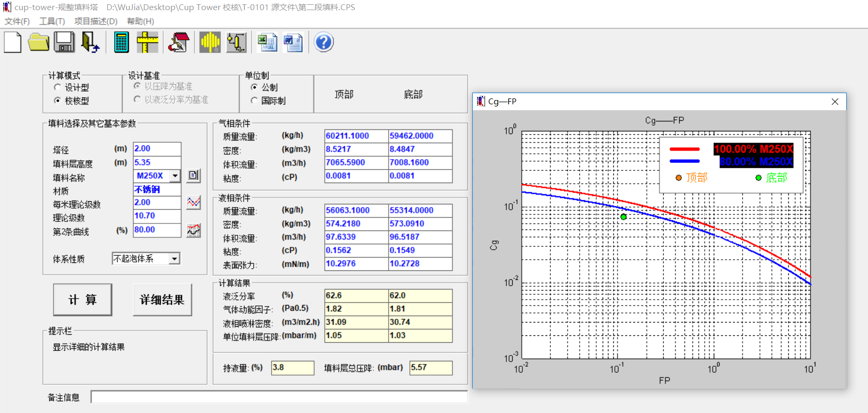The height and width of the screenshot is (413, 868).
Task: Choose 以压降为基准 design basis
Action: pyautogui.click(x=137, y=86)
